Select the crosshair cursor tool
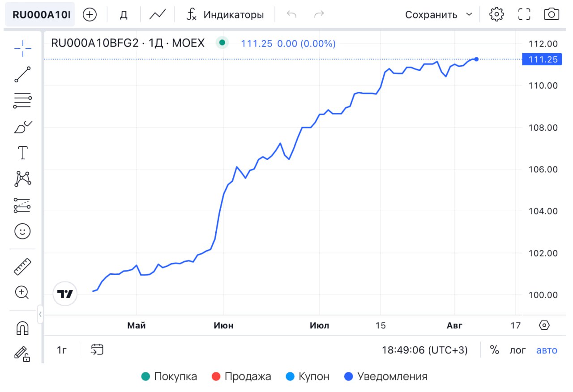 pyautogui.click(x=22, y=48)
